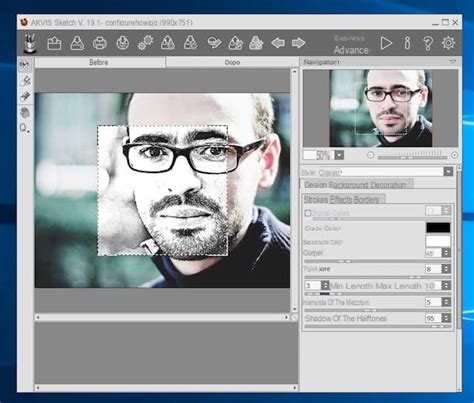Screen dimensions: 474x403
Task: Click the Min Length value field showing 3
Action: point(313,285)
